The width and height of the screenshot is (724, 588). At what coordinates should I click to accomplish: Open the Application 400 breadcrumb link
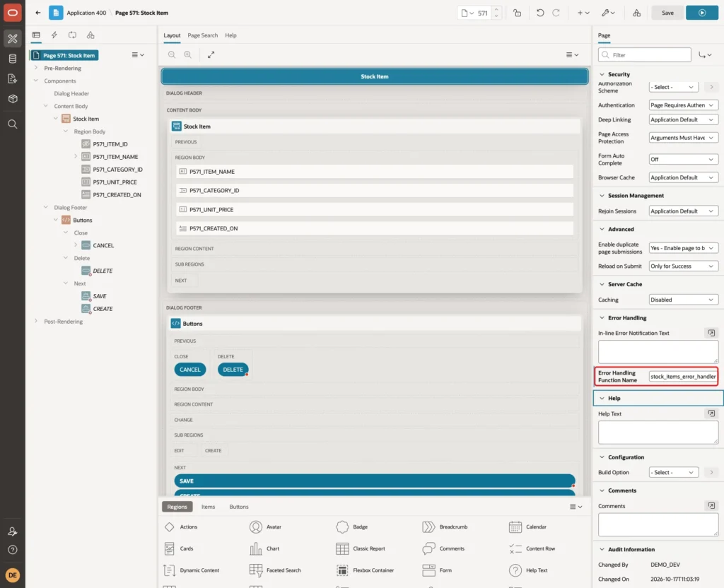click(x=86, y=13)
